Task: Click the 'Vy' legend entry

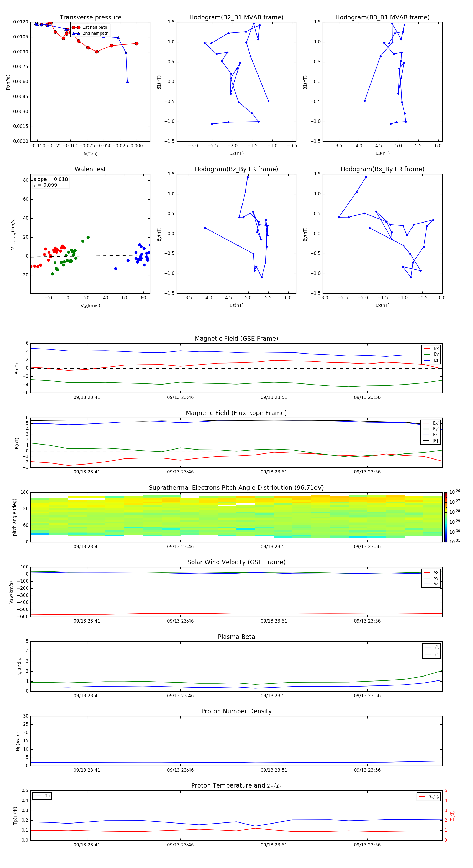Action: pyautogui.click(x=431, y=578)
